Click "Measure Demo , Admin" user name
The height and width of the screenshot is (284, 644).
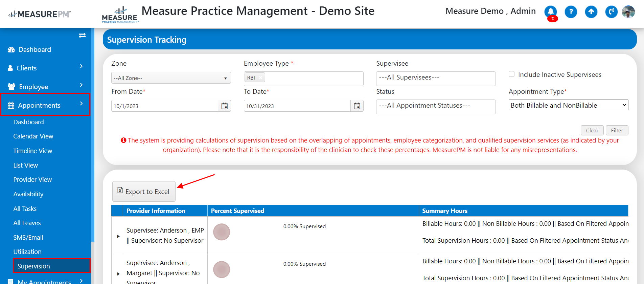[x=490, y=11]
